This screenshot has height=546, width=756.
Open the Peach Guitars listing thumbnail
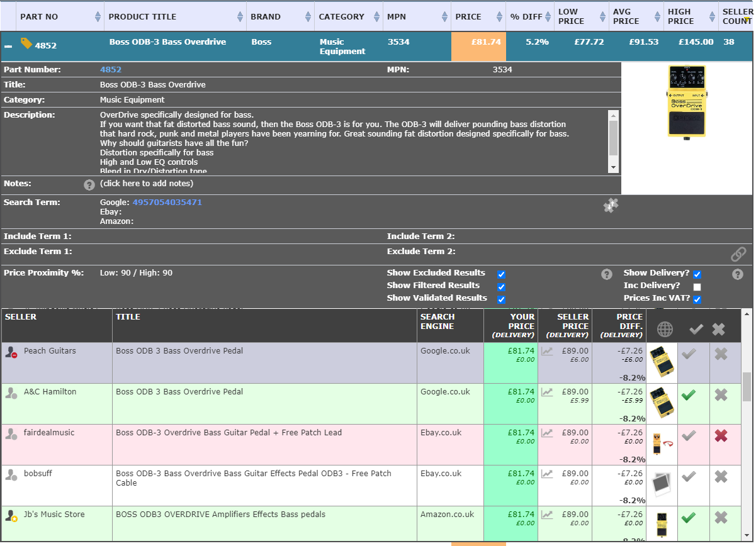[x=662, y=362]
